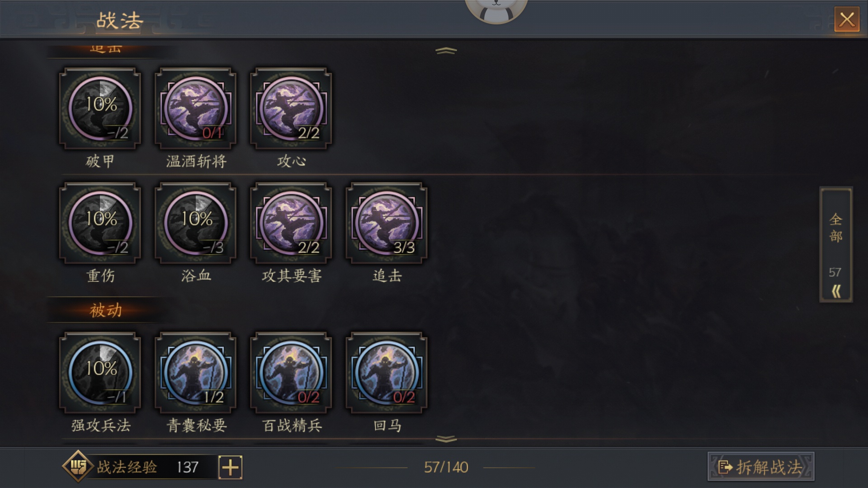Click the downward chevron at list bottom
Viewport: 868px width, 488px height.
click(446, 439)
